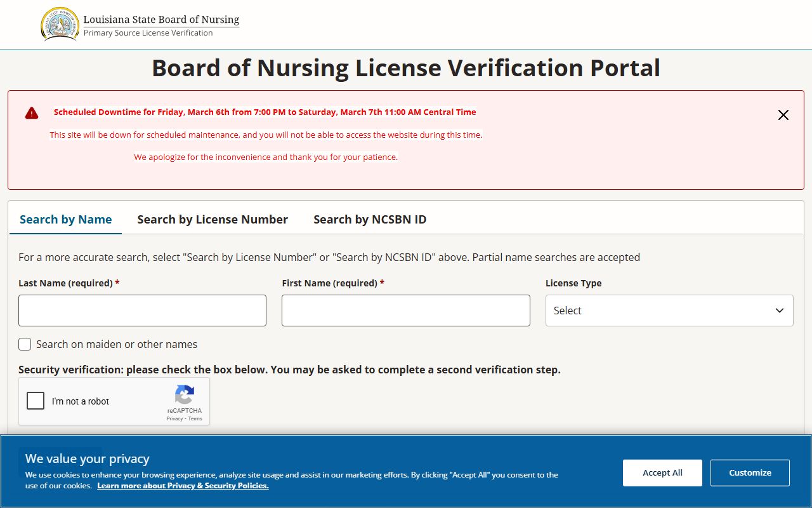This screenshot has width=812, height=508.
Task: Click the Scheduled Downtime bold notice text
Action: (x=265, y=112)
